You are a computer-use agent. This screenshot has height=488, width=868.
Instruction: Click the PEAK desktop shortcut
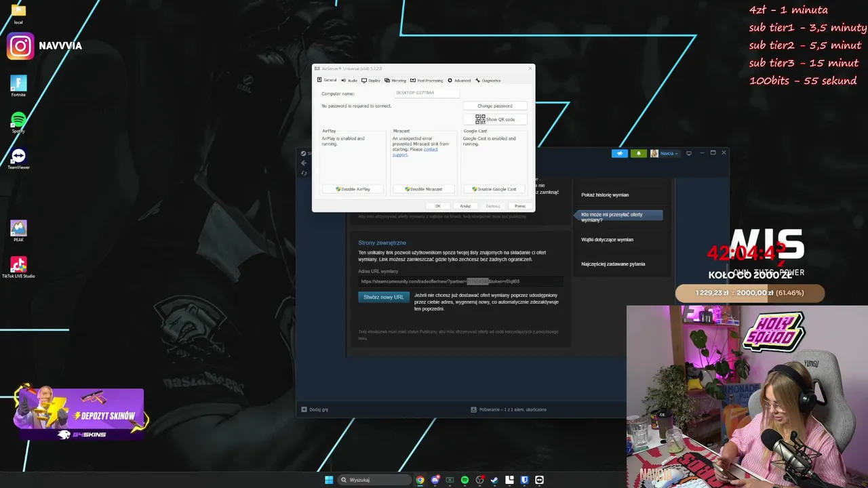pyautogui.click(x=18, y=231)
